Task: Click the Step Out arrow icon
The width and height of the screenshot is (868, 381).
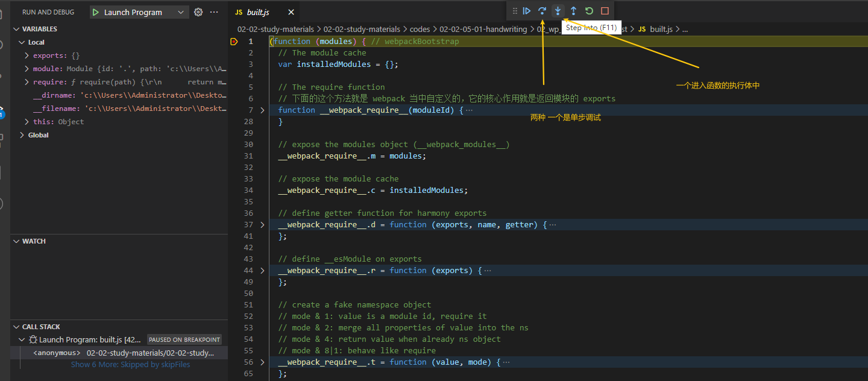Action: click(573, 11)
